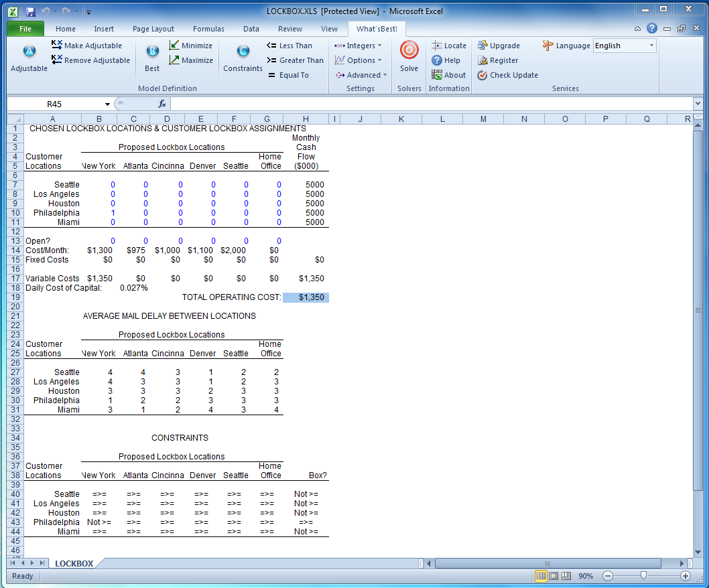This screenshot has width=709, height=588.
Task: Open the Undo history dropdown arrow
Action: click(55, 12)
